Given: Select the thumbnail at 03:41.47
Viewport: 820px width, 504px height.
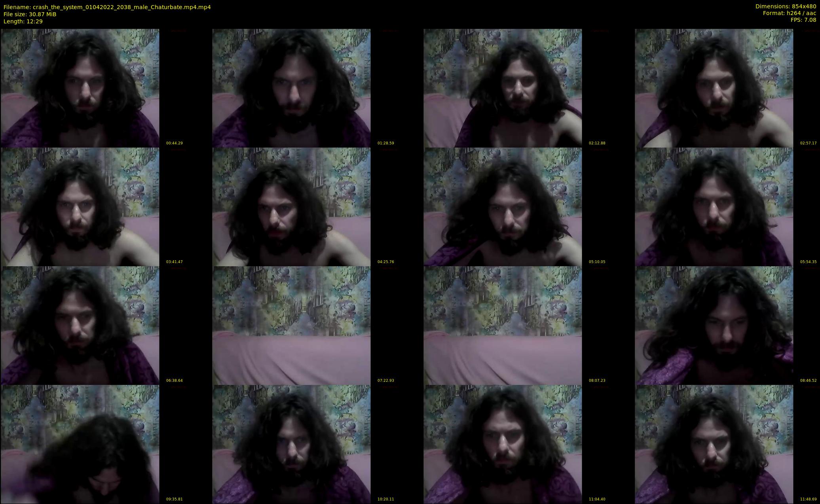Looking at the screenshot, I should point(80,207).
